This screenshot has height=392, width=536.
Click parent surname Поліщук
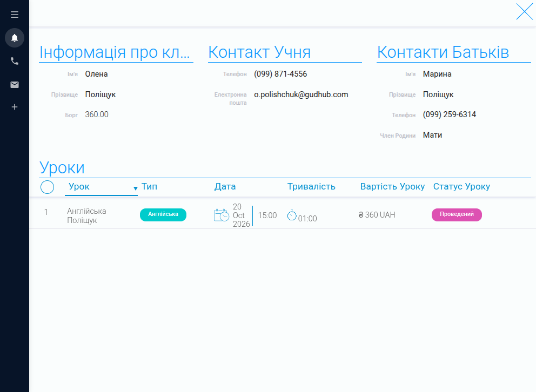438,94
